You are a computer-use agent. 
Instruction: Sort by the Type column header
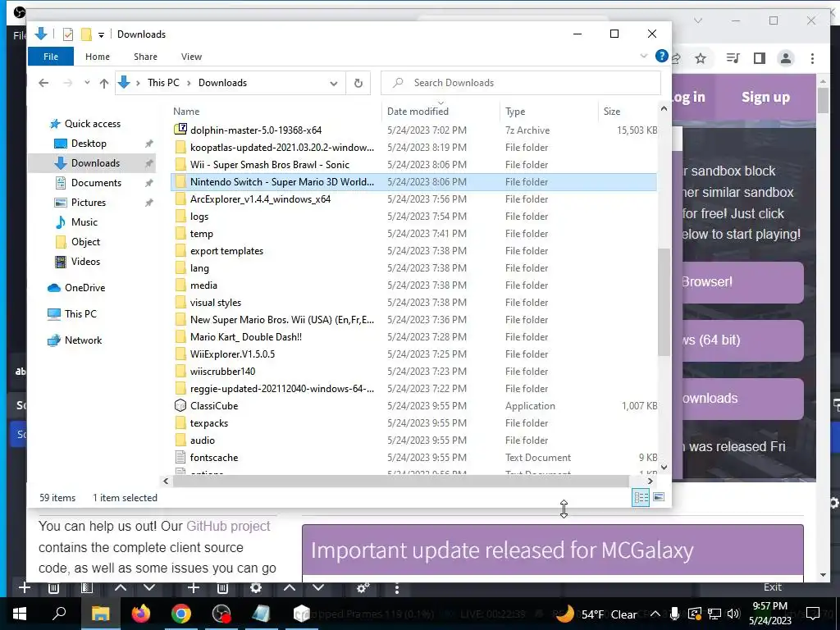click(x=515, y=112)
